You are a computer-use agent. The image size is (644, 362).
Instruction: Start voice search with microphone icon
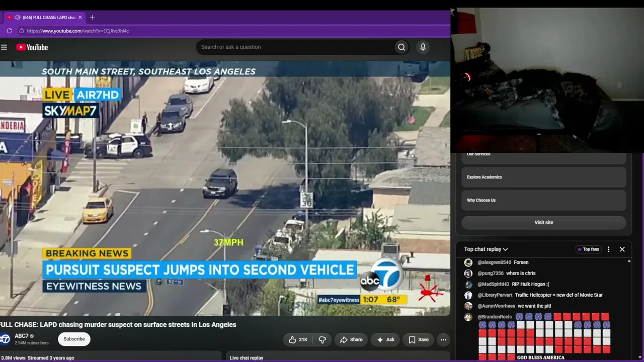[x=423, y=47]
